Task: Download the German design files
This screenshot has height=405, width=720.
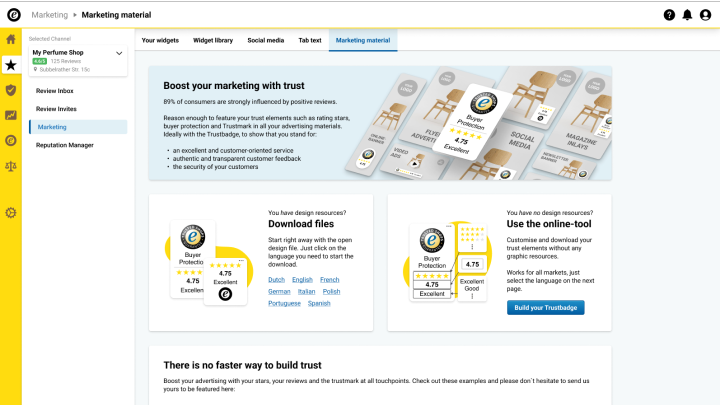Action: coord(279,292)
